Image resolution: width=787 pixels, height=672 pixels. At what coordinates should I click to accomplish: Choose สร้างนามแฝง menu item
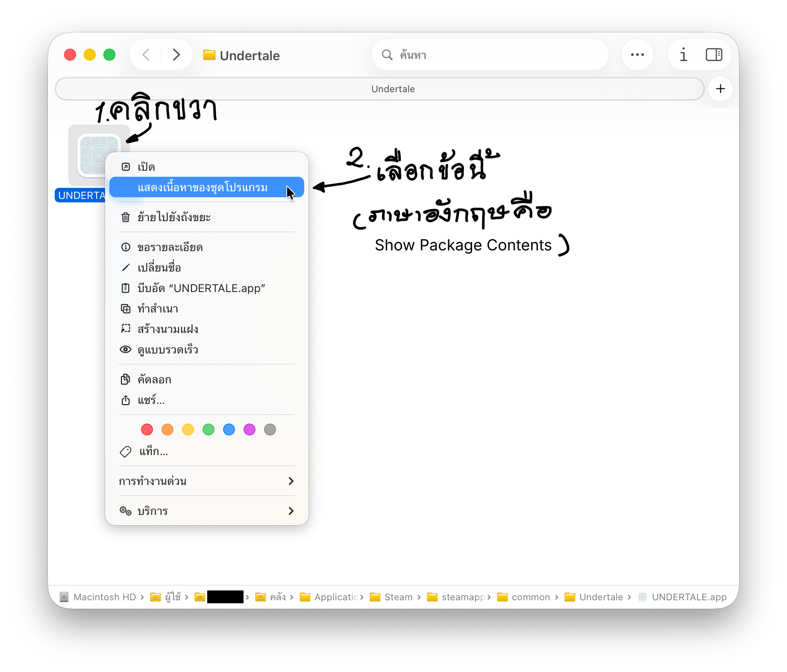pos(207,329)
